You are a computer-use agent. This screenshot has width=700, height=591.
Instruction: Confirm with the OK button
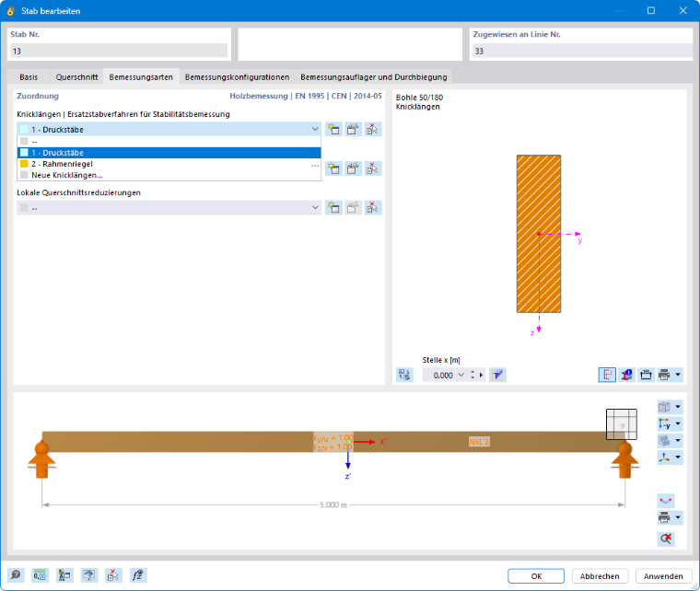click(x=536, y=576)
